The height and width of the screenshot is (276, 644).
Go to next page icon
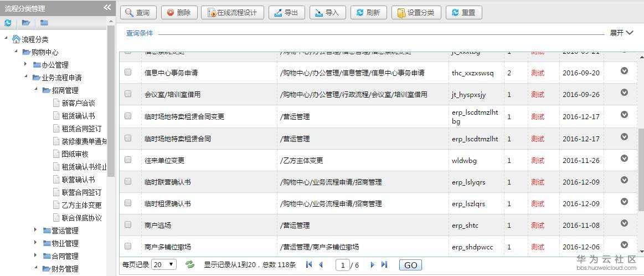(x=372, y=264)
